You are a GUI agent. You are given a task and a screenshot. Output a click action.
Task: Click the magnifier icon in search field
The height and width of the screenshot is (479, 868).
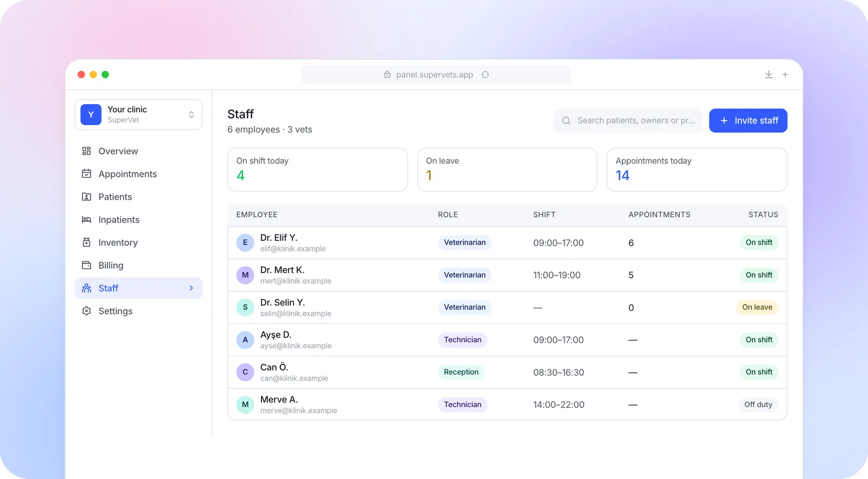click(566, 120)
